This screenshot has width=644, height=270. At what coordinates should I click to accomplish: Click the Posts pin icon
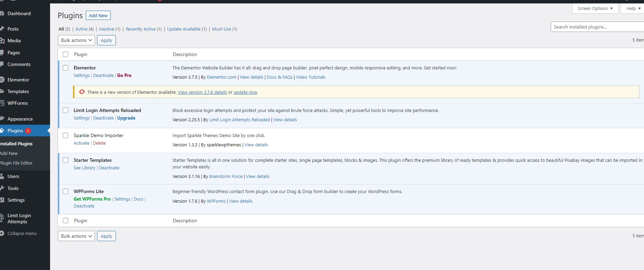(2, 29)
